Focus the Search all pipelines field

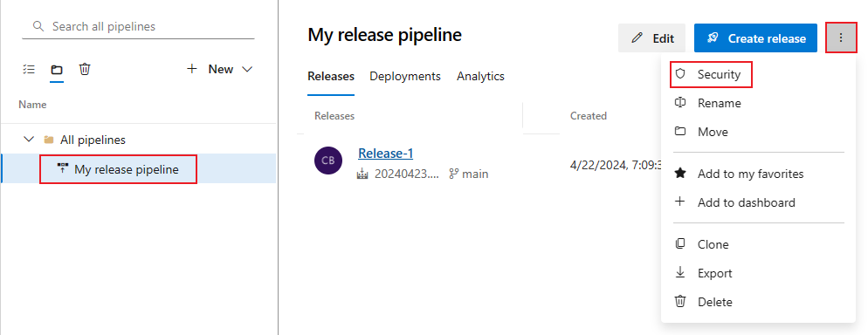[x=138, y=26]
